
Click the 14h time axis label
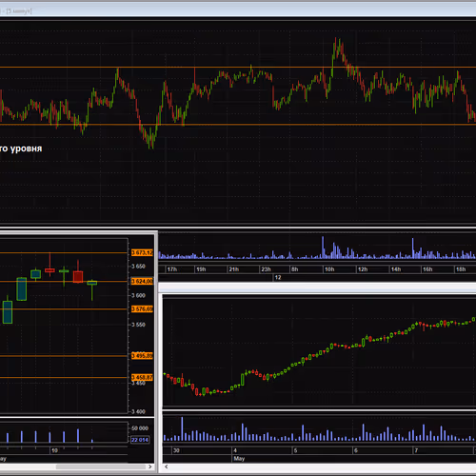pyautogui.click(x=396, y=269)
